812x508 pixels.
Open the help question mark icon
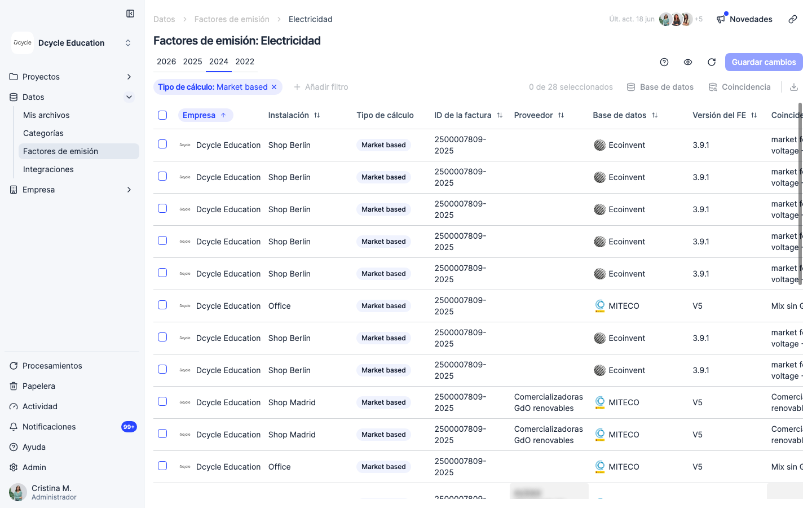[x=664, y=62]
